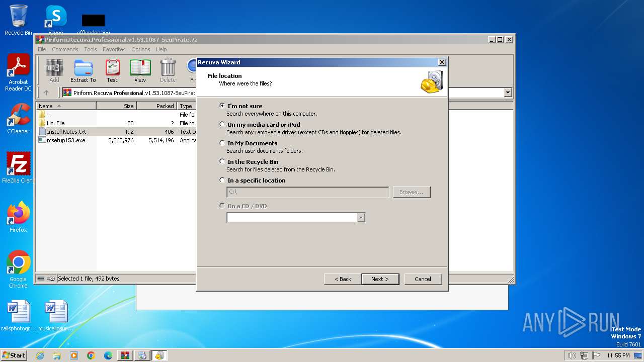The image size is (644, 362).
Task: Close the Recuva Wizard dialog
Action: 442,62
